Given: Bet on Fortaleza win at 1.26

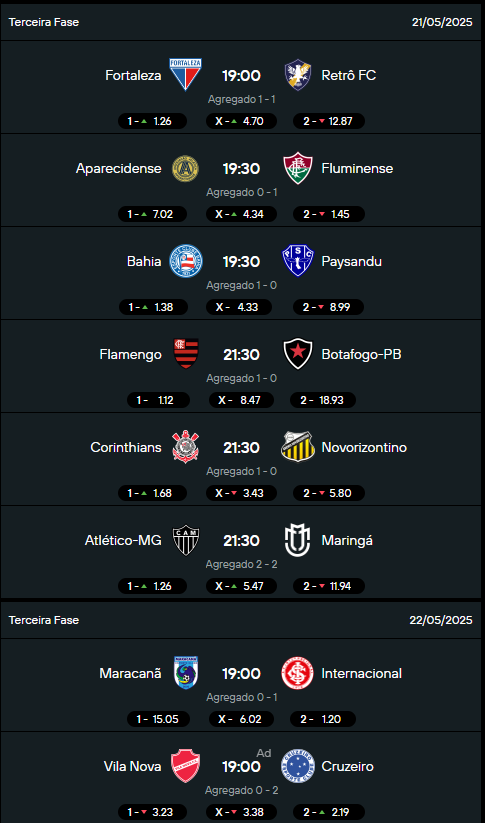Looking at the screenshot, I should point(153,121).
